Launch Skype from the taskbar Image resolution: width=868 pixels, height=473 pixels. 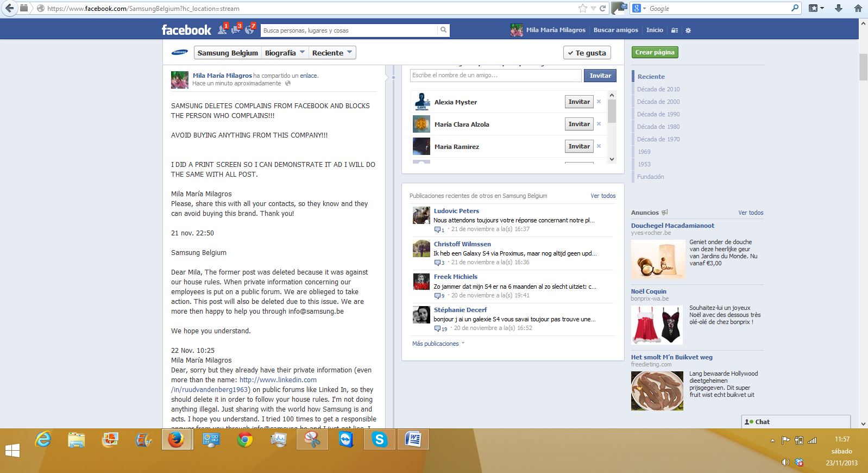pos(379,439)
